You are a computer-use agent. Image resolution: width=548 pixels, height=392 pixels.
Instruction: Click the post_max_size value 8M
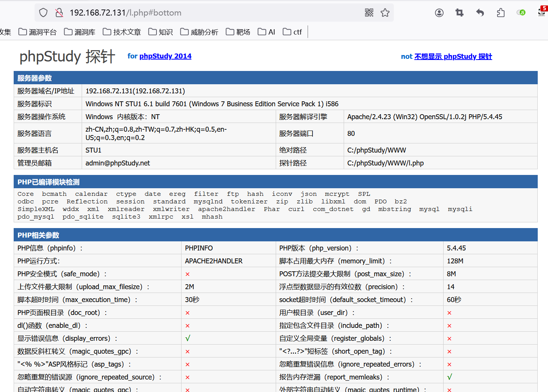click(451, 274)
